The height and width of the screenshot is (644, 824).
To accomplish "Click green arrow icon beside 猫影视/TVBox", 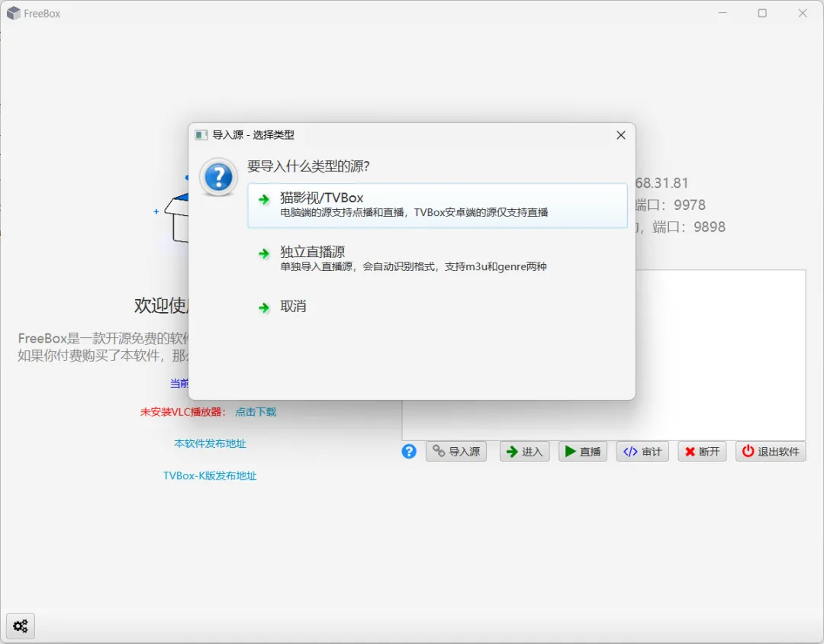I will coord(264,199).
